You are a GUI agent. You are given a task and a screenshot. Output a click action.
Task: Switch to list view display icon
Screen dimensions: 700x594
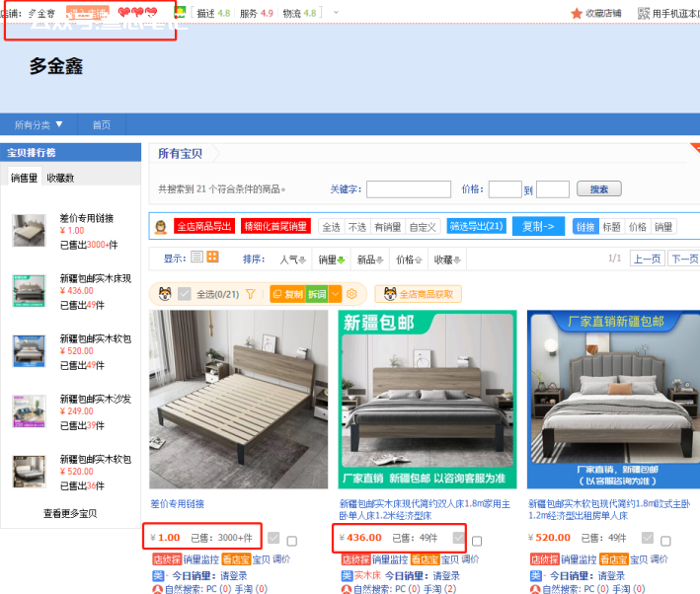(x=196, y=258)
